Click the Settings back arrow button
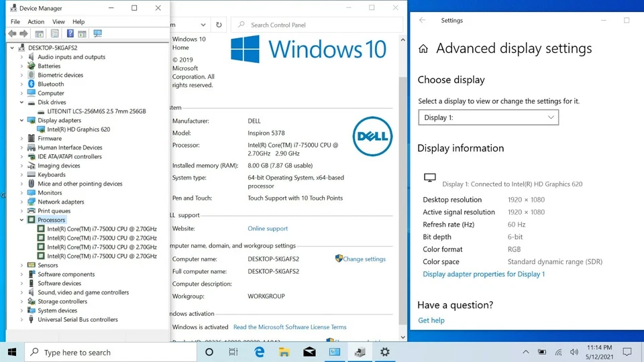Viewport: 644px width, 362px height. point(422,20)
